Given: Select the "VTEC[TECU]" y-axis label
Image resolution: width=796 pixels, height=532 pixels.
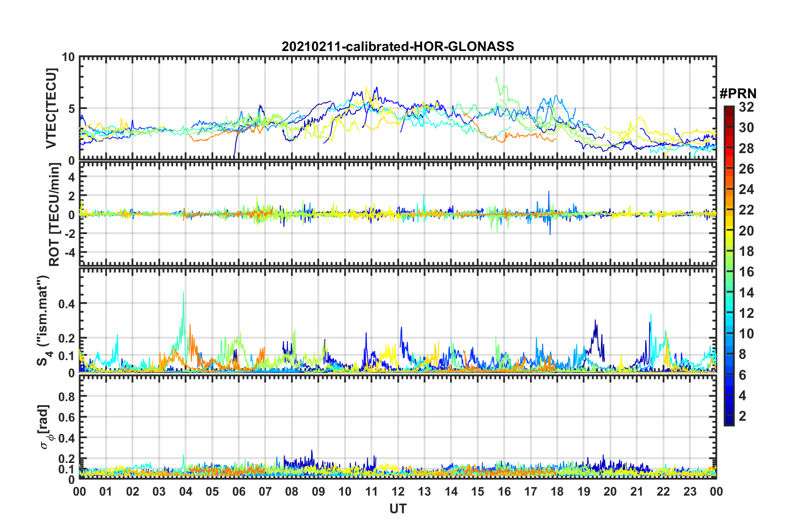Looking at the screenshot, I should coord(51,108).
